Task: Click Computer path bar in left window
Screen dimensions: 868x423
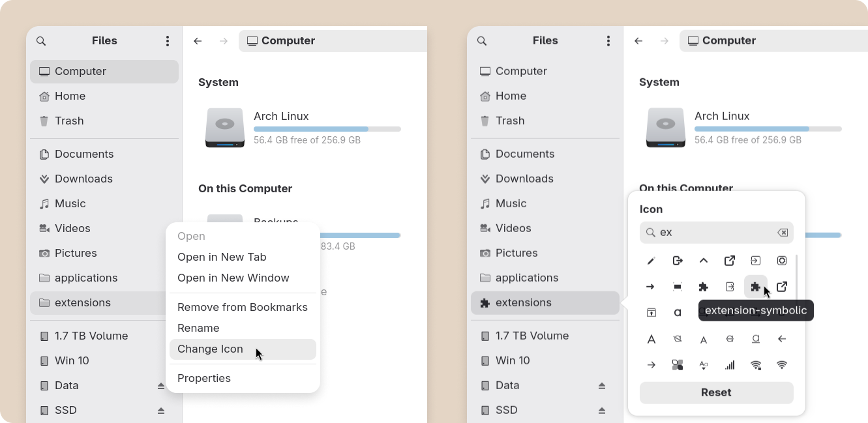Action: (x=333, y=41)
